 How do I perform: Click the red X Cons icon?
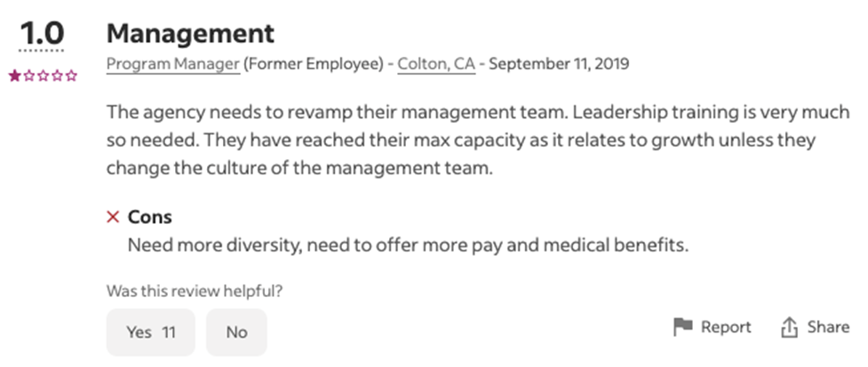(x=113, y=217)
